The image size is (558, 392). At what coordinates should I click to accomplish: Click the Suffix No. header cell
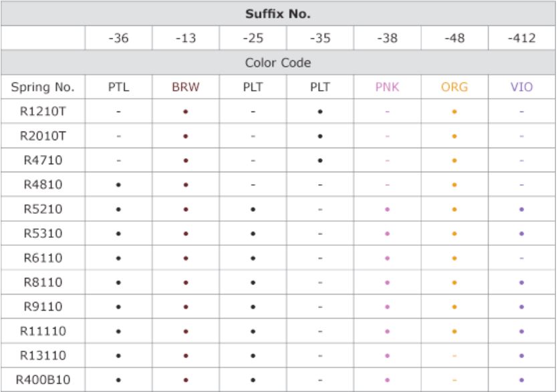278,14
